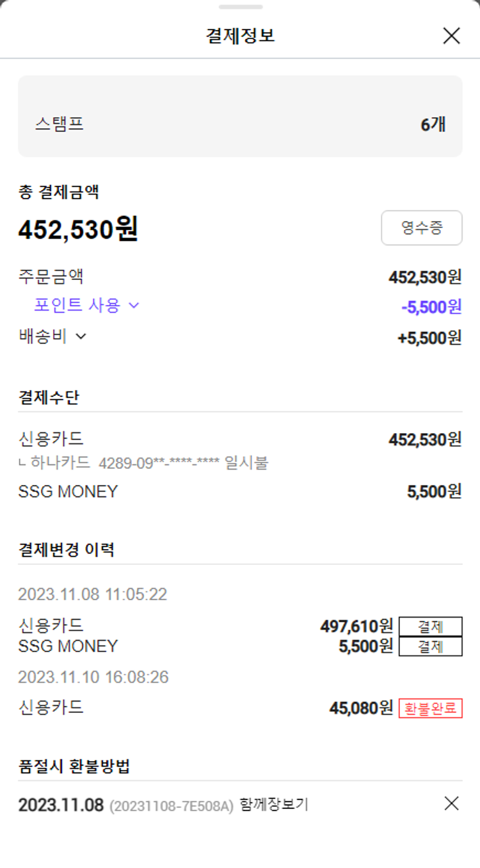Select the 2023.11.10 16:08:26 history timestamp
This screenshot has width=480, height=868.
(93, 677)
